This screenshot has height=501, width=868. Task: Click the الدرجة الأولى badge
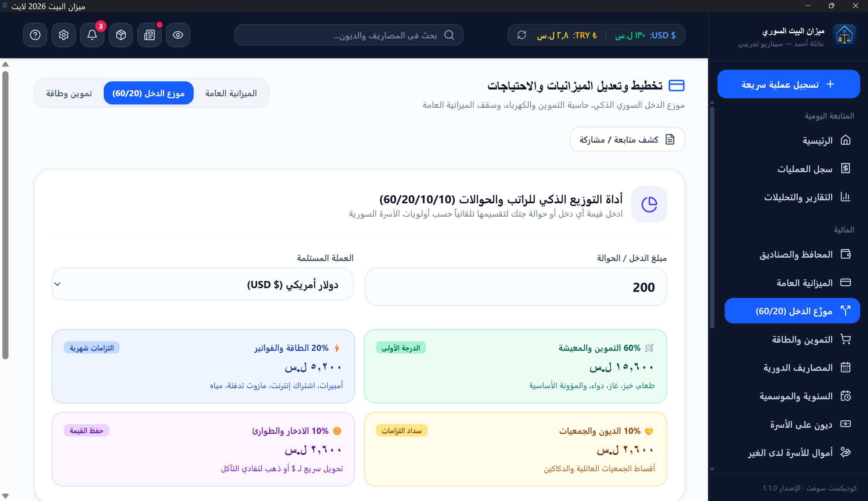[x=401, y=347]
